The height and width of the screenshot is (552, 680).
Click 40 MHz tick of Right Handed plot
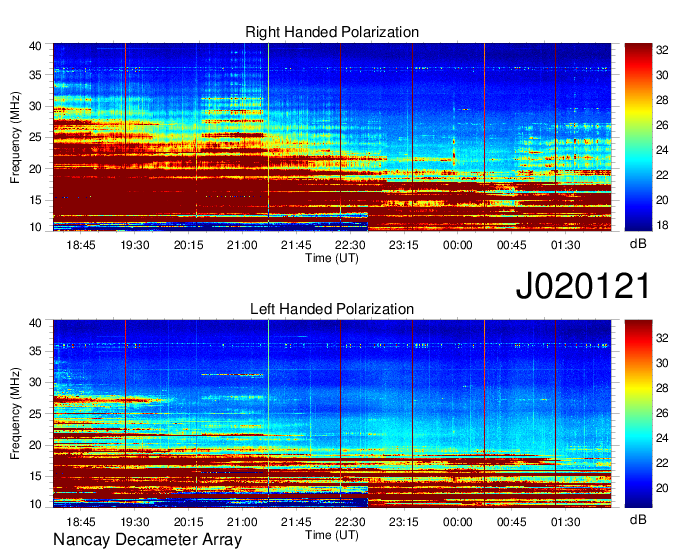(35, 46)
